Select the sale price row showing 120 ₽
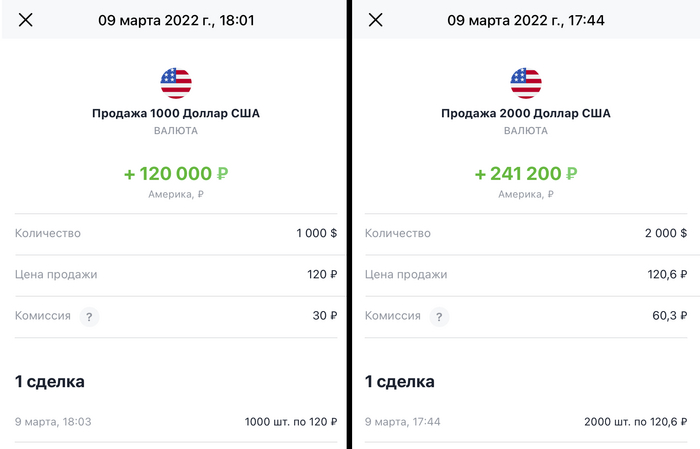Screen dimensions: 700x449 pyautogui.click(x=175, y=274)
